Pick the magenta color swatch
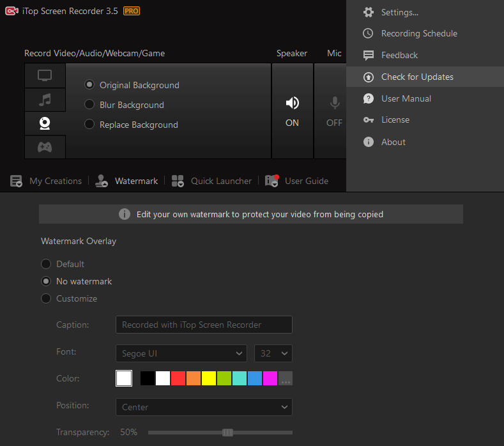504x446 pixels. point(270,378)
